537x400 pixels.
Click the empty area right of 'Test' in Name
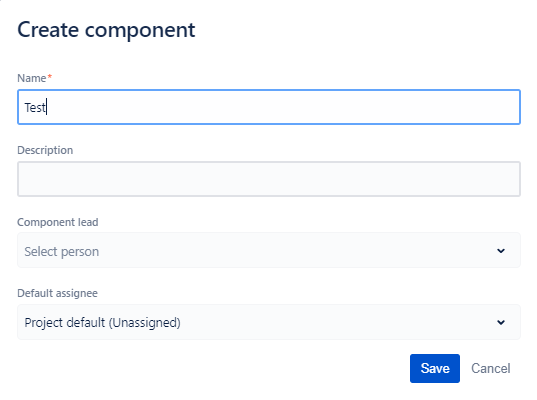click(284, 107)
